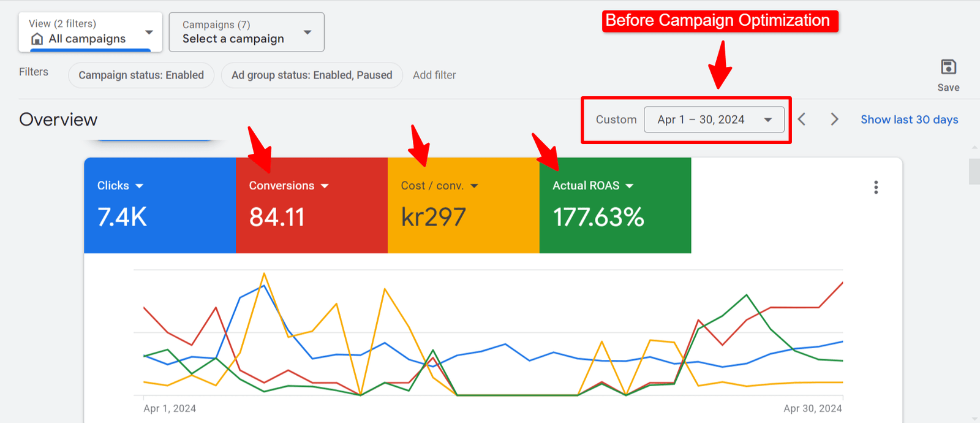980x423 pixels.
Task: Open the Cost / conv. metric selector
Action: (x=474, y=186)
